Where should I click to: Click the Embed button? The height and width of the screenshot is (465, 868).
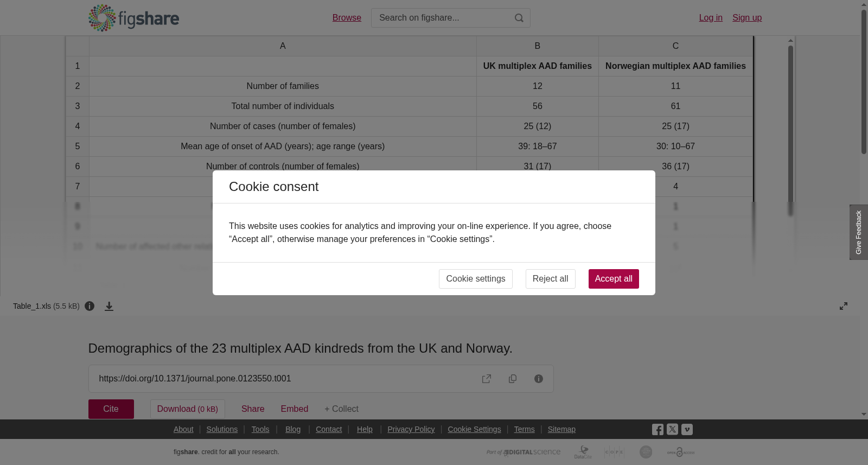click(295, 409)
